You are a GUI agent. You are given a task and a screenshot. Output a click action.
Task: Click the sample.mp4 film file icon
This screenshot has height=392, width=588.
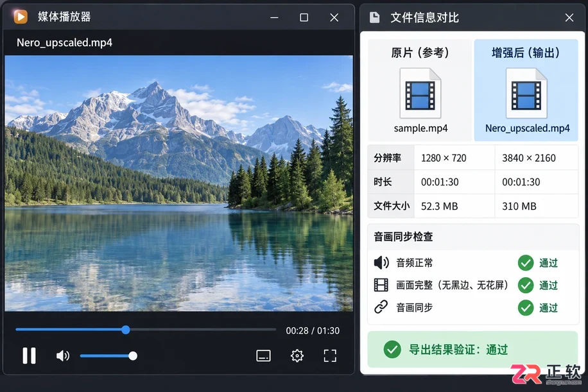coord(420,93)
